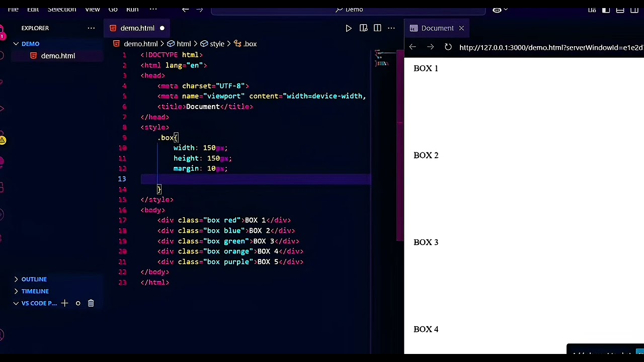The width and height of the screenshot is (644, 362).
Task: Show more menu items ellipsis
Action: click(x=153, y=9)
